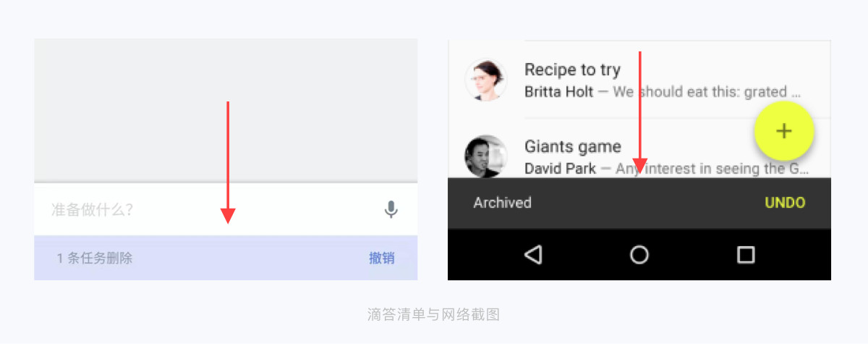The height and width of the screenshot is (344, 868).
Task: Focus the 准备做什么? input field
Action: click(x=226, y=209)
